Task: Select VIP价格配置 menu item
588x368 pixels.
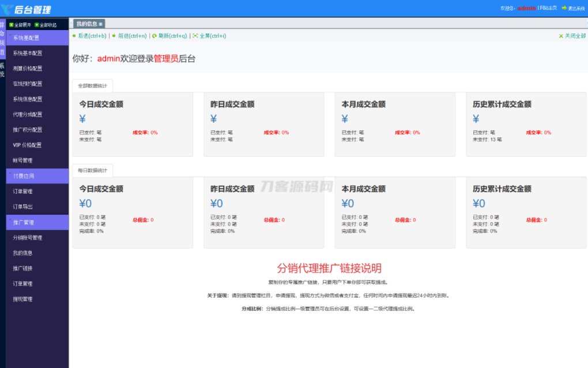Action: pyautogui.click(x=27, y=145)
